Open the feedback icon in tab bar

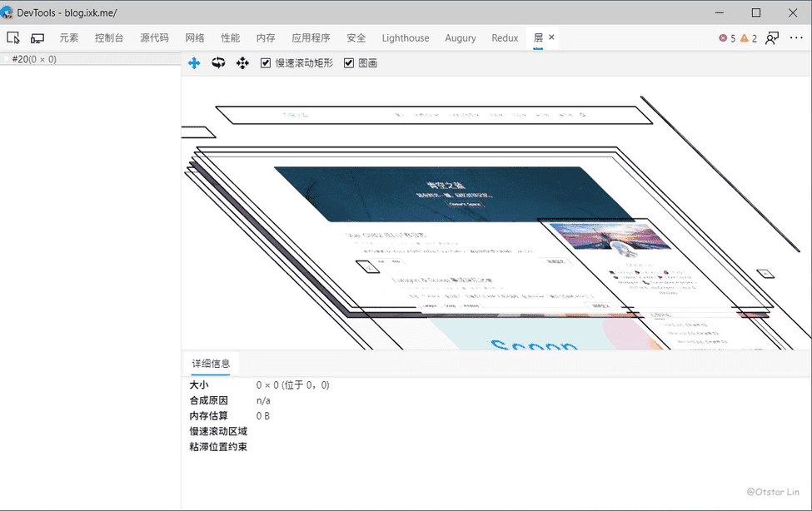click(773, 38)
